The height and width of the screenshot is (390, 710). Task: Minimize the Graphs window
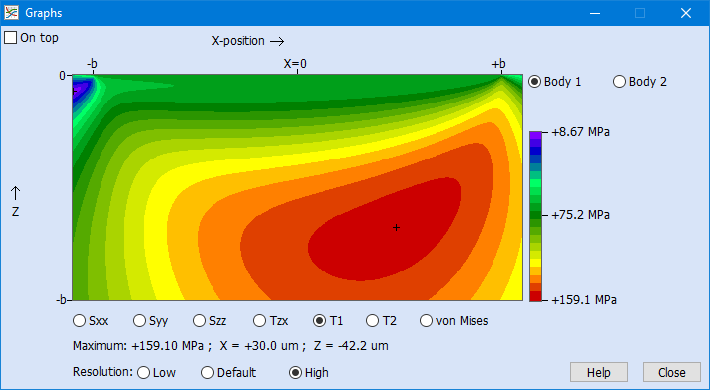[595, 13]
